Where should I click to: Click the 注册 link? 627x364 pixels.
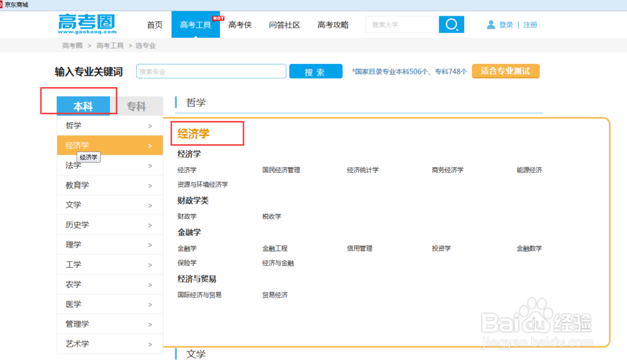530,24
